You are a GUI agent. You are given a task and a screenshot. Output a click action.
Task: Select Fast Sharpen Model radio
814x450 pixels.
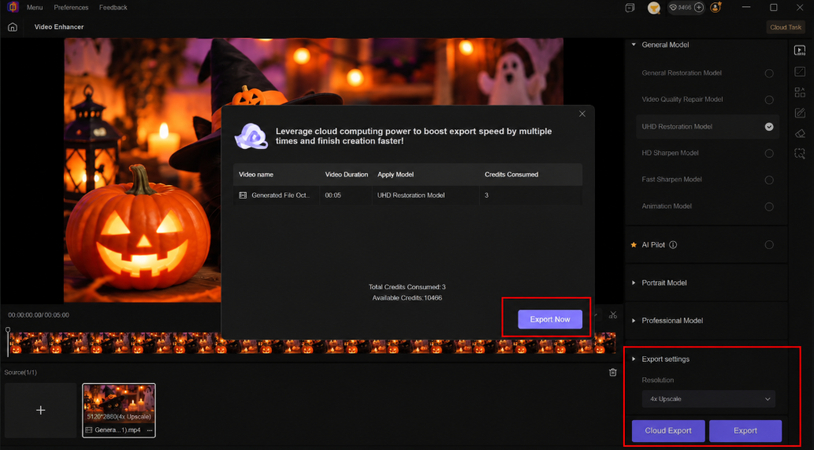(769, 180)
